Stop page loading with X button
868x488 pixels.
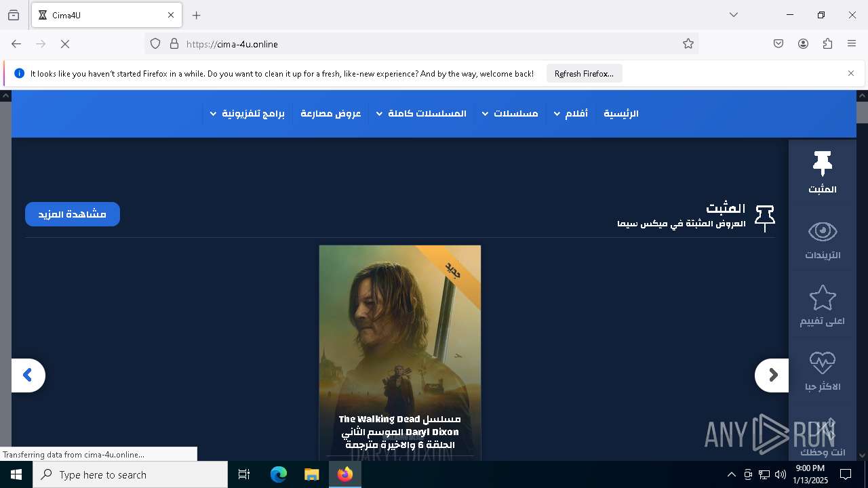click(x=65, y=44)
